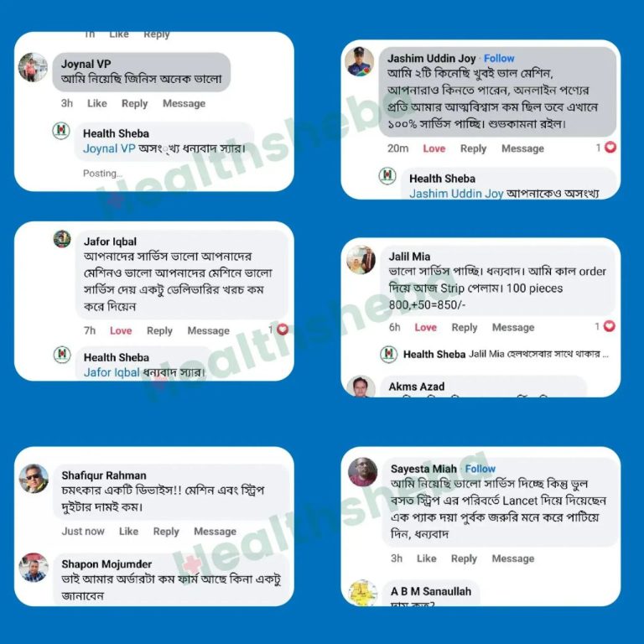Open the Jafor Iqbal mention in Health Sheba's reply
This screenshot has width=644, height=644.
(x=112, y=372)
